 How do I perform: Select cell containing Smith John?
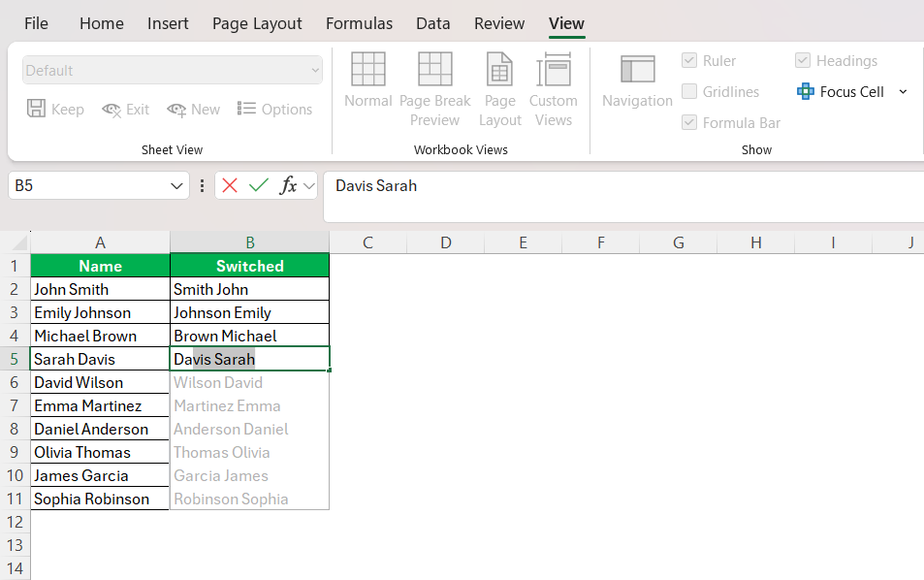(x=250, y=289)
